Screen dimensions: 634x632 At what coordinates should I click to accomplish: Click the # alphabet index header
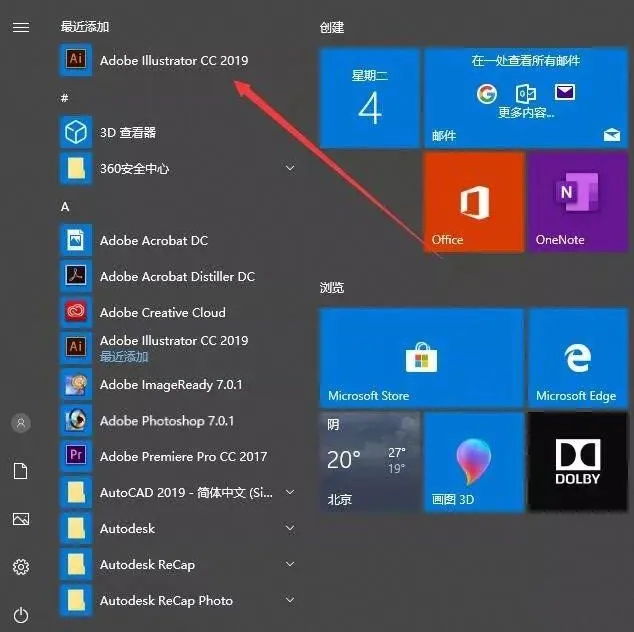coord(65,98)
